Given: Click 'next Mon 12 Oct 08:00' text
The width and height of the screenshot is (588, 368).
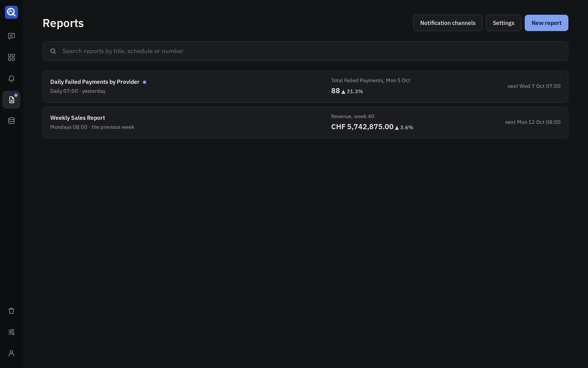Looking at the screenshot, I should [x=533, y=122].
